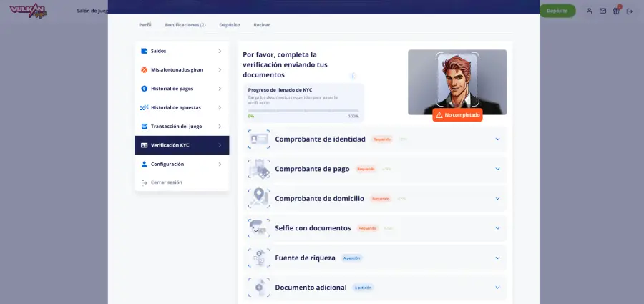
Task: Click the Documento adicional icon
Action: (x=259, y=288)
